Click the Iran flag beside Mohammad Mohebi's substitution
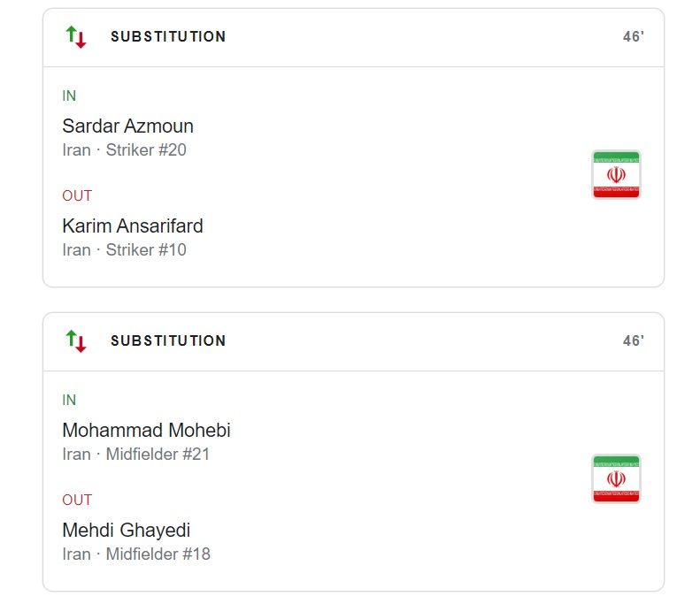 (616, 479)
